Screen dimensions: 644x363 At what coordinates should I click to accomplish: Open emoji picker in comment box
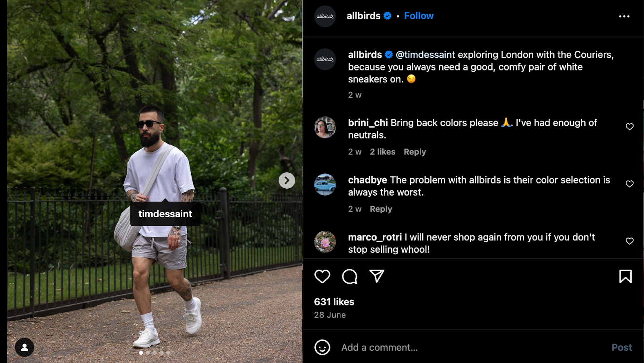tap(322, 347)
